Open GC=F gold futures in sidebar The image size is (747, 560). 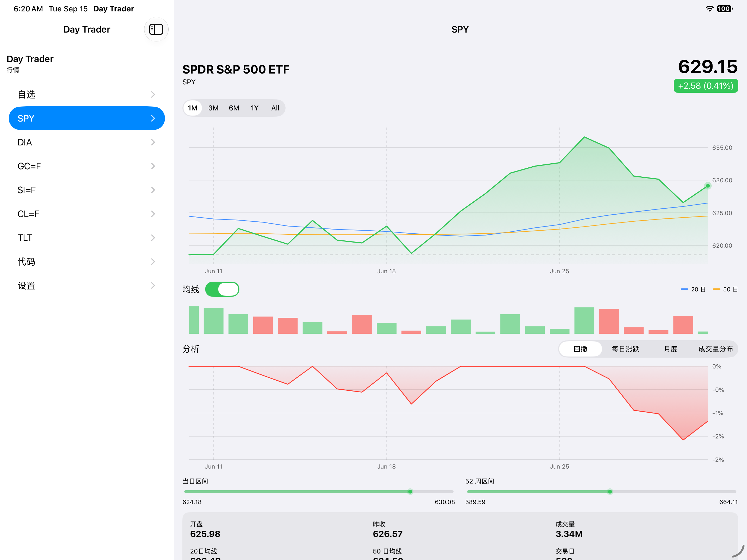(87, 166)
